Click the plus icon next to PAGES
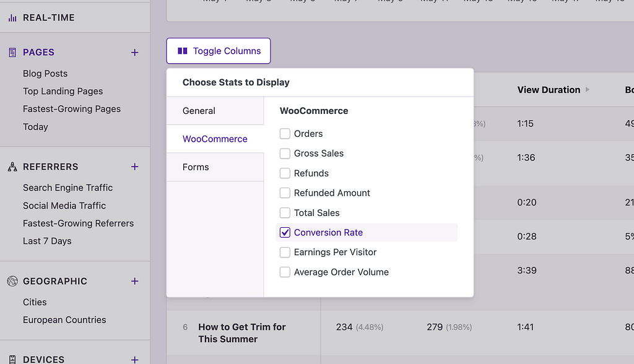Viewport: 634px width, 364px height. (135, 52)
